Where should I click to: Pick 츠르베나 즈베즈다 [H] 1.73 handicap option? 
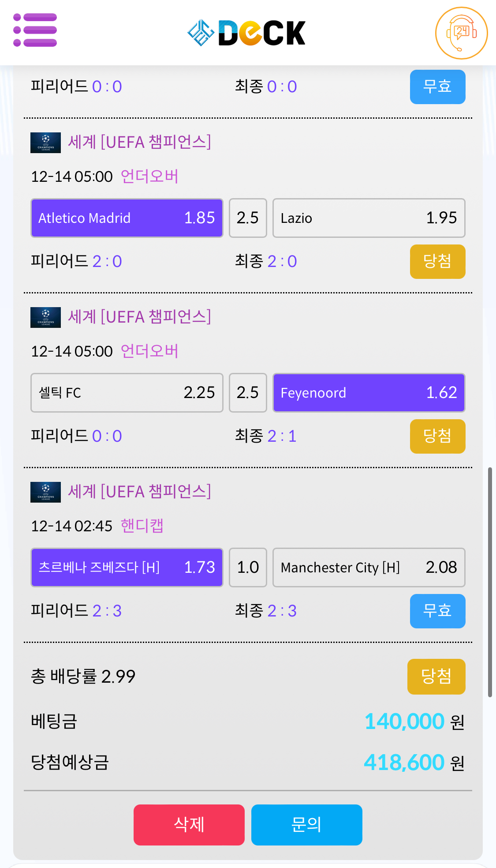127,567
